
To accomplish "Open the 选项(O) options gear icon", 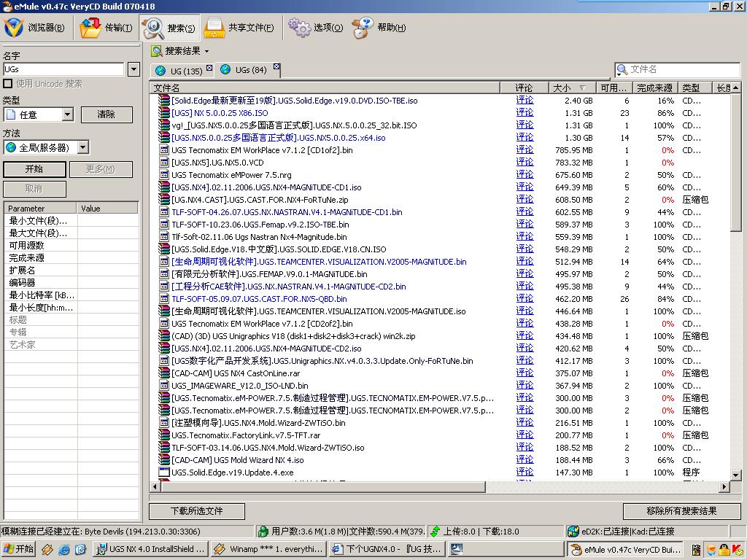I will coord(299,28).
